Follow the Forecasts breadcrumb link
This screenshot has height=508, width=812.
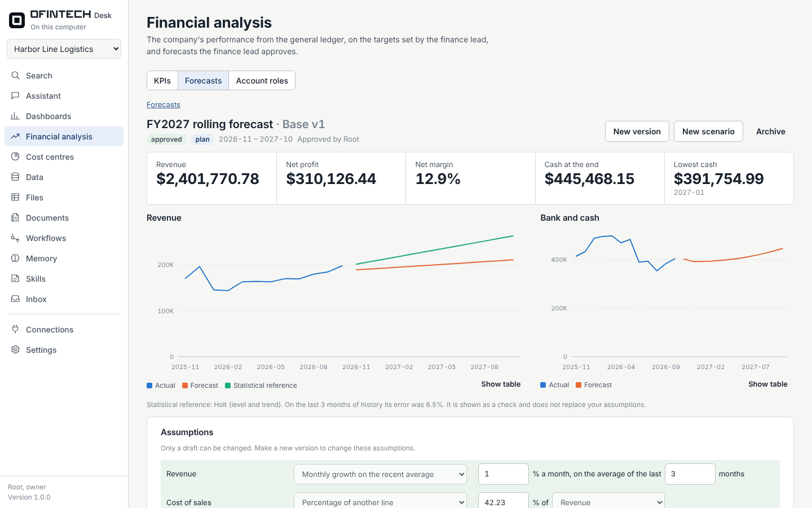[164, 105]
